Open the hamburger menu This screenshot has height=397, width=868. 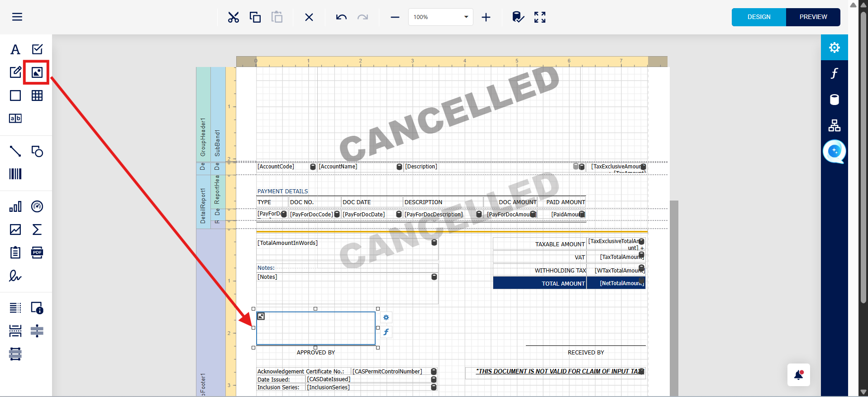pos(17,17)
